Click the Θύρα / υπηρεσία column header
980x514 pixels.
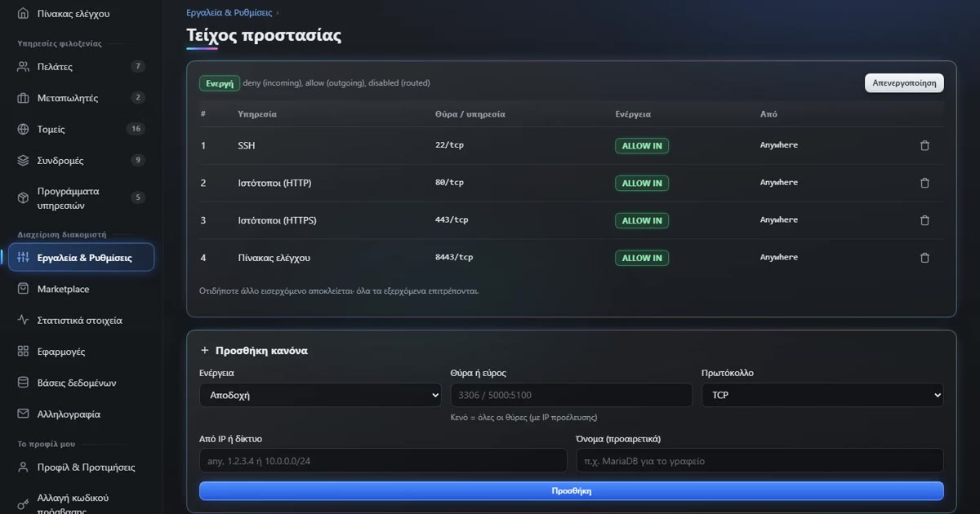tap(470, 114)
